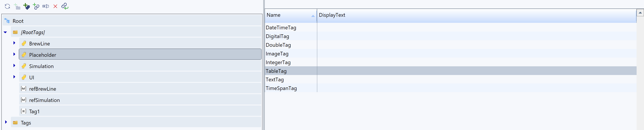The height and width of the screenshot is (130, 644).
Task: Expand the Simulation node
Action: (x=14, y=66)
